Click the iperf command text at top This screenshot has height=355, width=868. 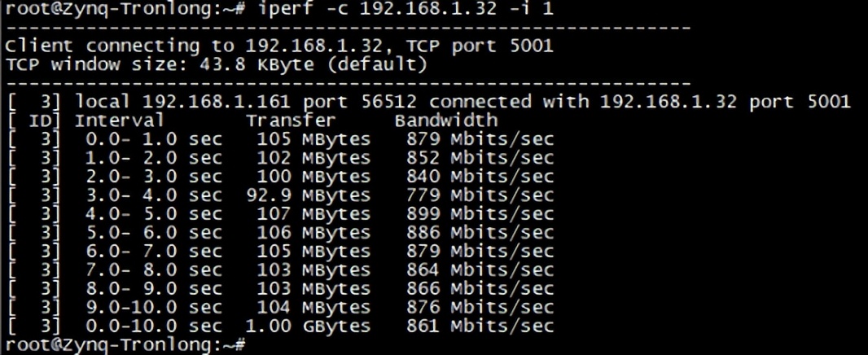coord(406,10)
